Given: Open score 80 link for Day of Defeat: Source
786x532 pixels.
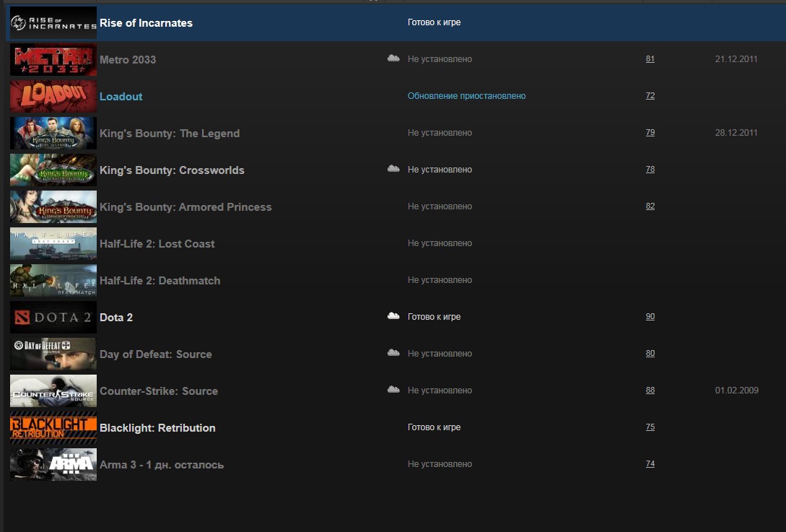Looking at the screenshot, I should pos(650,354).
